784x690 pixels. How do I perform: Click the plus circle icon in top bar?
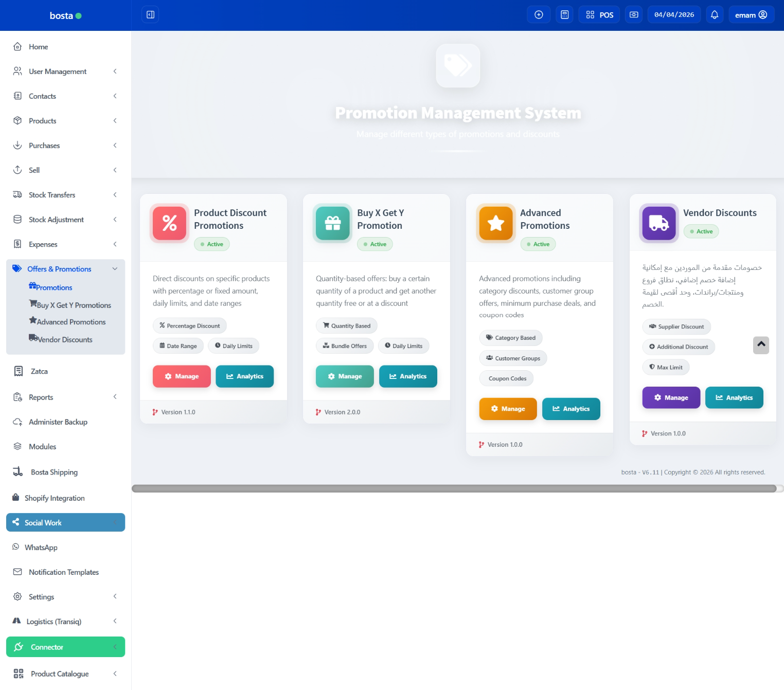click(539, 15)
